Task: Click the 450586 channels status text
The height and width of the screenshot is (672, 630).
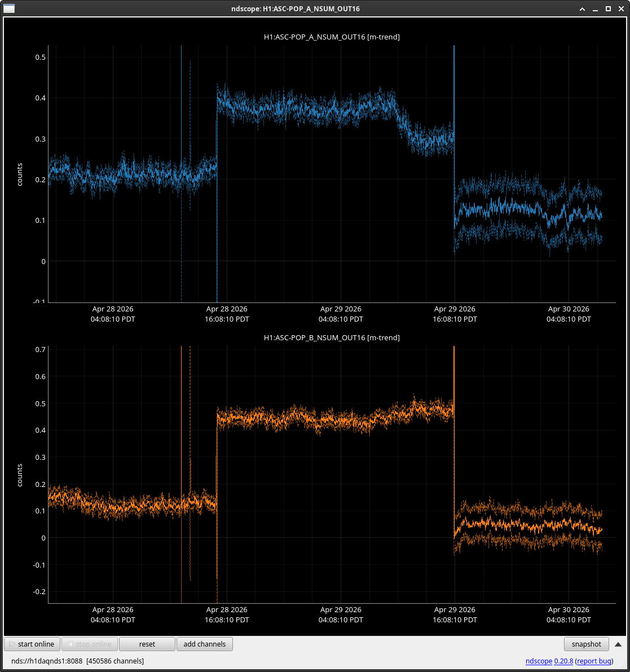Action: click(x=115, y=661)
